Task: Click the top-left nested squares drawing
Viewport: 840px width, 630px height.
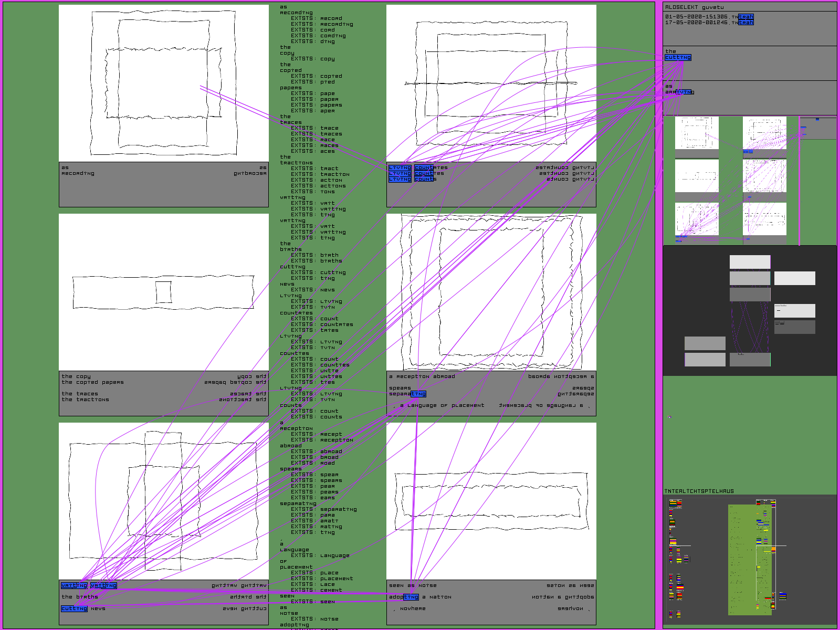Action: (163, 82)
